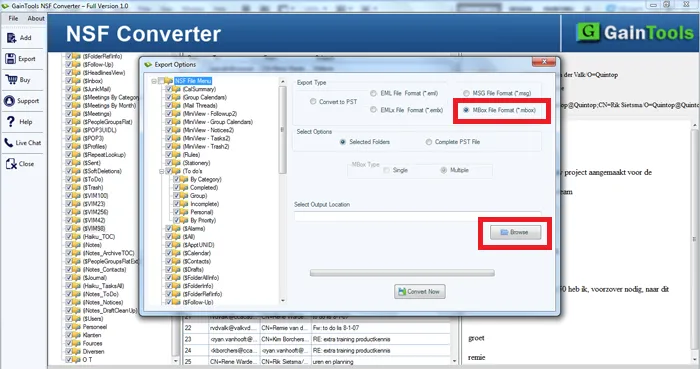
Task: Click the Export disk icon
Action: [11, 59]
